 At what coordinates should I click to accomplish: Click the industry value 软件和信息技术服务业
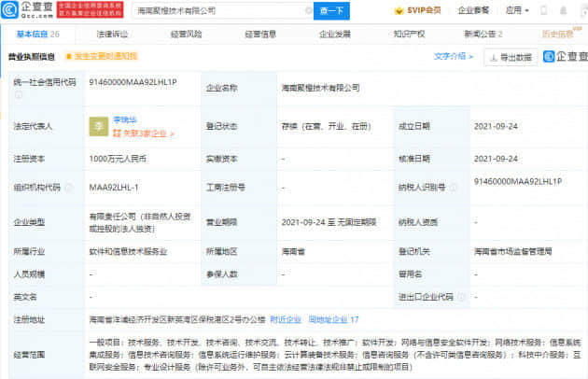pyautogui.click(x=128, y=251)
